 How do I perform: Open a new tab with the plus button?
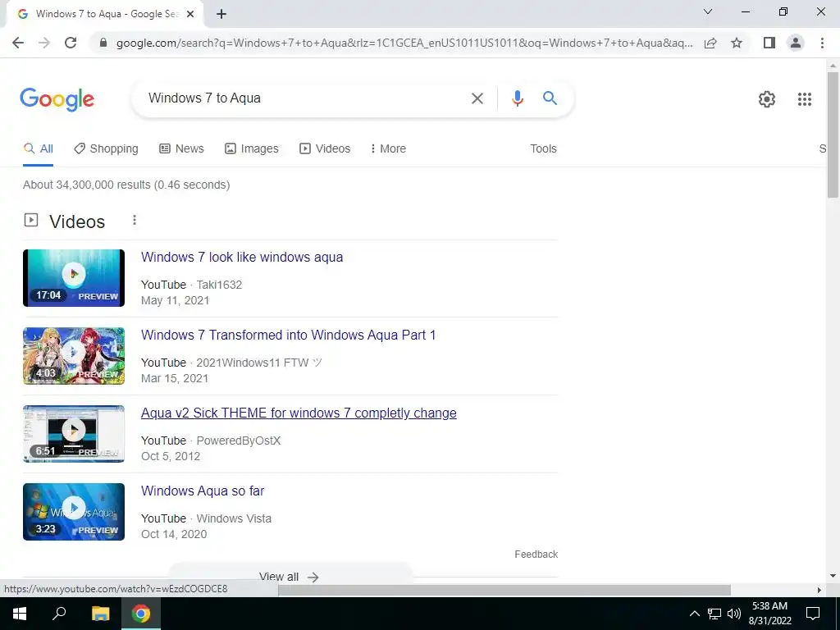click(x=221, y=15)
